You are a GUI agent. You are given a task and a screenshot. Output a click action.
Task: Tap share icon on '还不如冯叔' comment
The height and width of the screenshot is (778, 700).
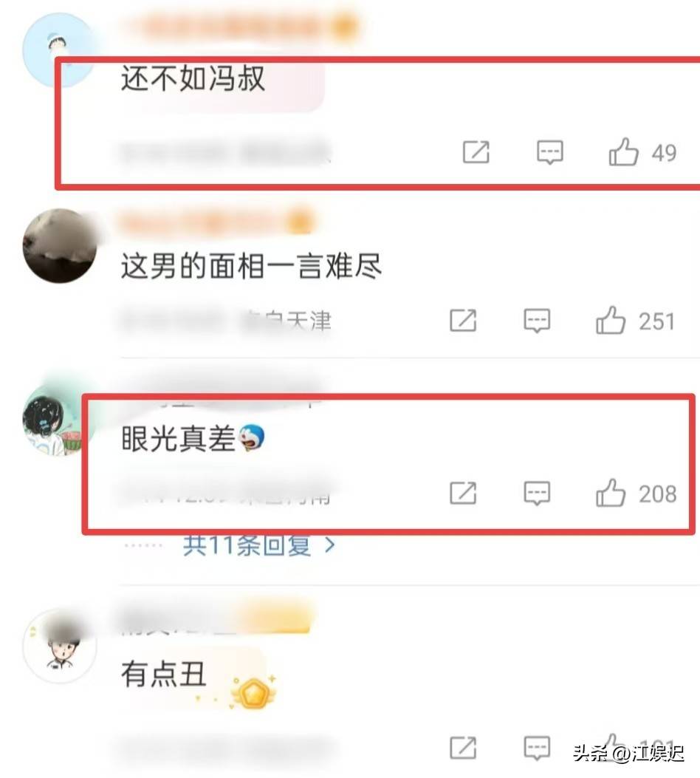point(476,151)
